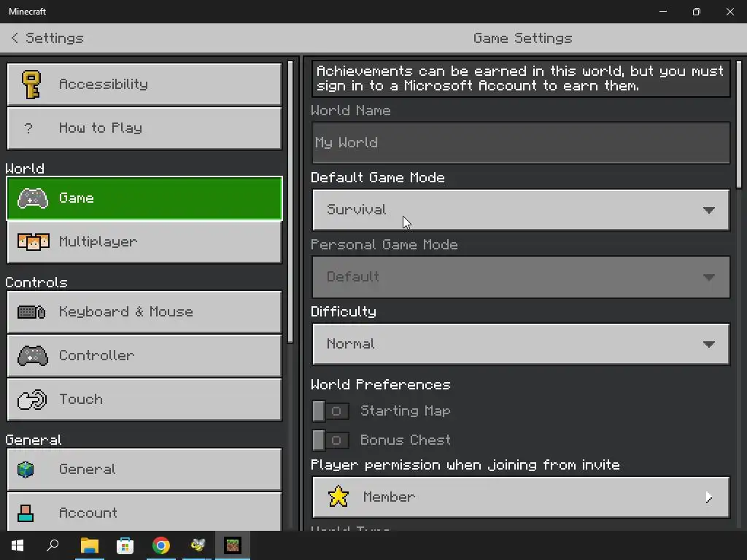Screen dimensions: 747x560
Task: Select Keyboard & Mouse settings tab
Action: pyautogui.click(x=144, y=312)
